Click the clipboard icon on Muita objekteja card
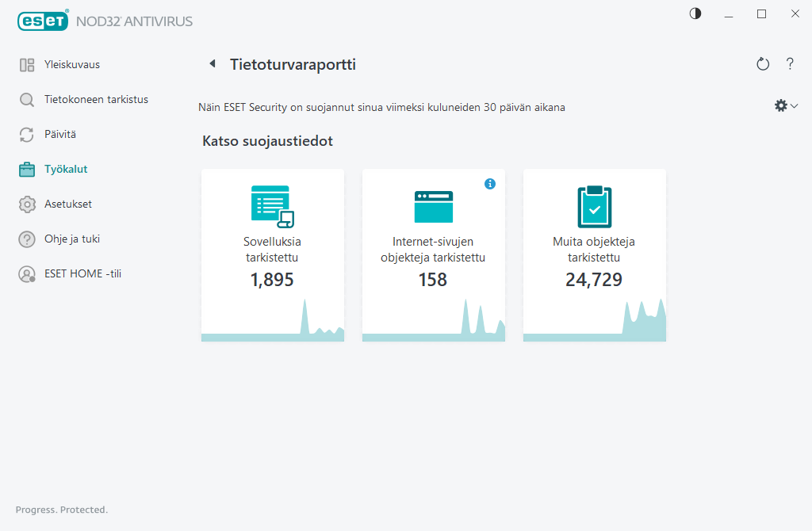This screenshot has height=531, width=812. (x=594, y=204)
